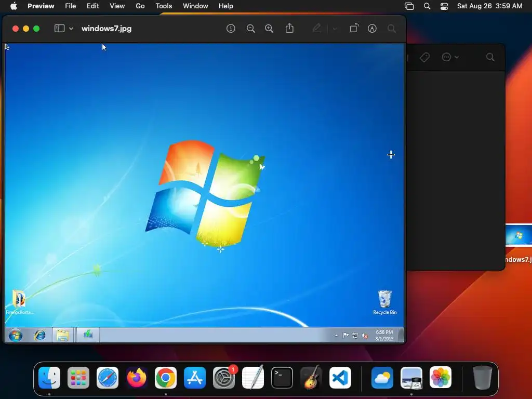Show the image info inspector in Preview
Image resolution: width=532 pixels, height=399 pixels.
tap(231, 29)
